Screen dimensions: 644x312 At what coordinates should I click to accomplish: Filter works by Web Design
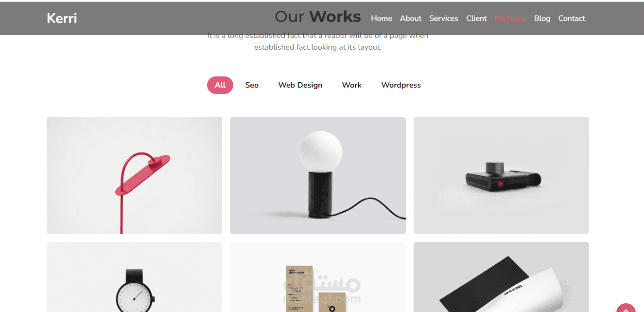click(x=300, y=85)
